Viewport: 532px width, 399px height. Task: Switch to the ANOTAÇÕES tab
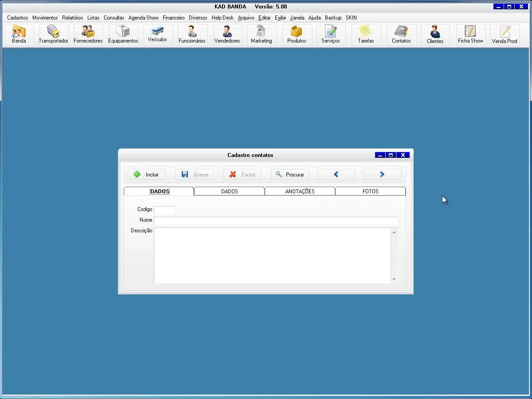point(300,192)
